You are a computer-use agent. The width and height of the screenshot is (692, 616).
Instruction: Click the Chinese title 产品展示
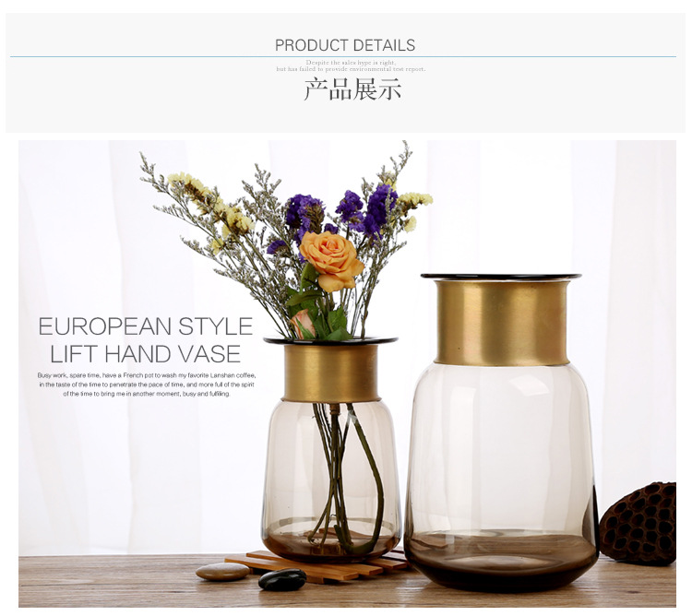pyautogui.click(x=352, y=89)
